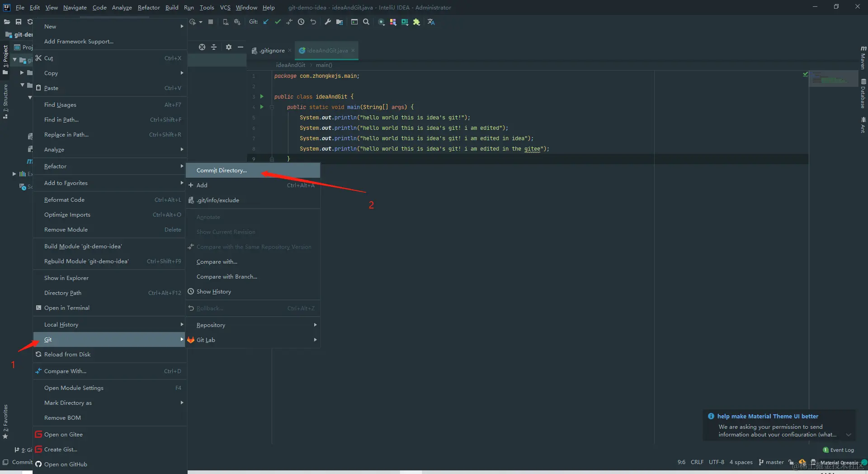
Task: Expand the Repository submenu arrow
Action: pyautogui.click(x=315, y=325)
